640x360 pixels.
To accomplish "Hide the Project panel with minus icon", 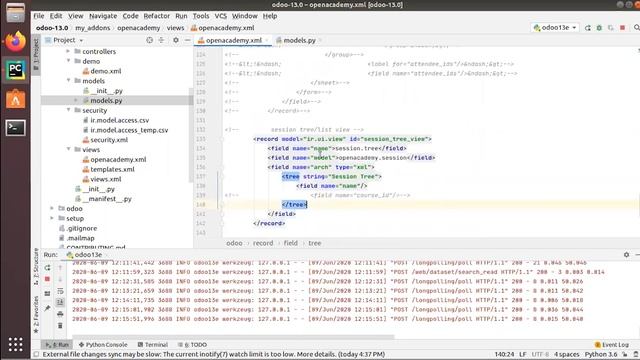I will coord(187,40).
